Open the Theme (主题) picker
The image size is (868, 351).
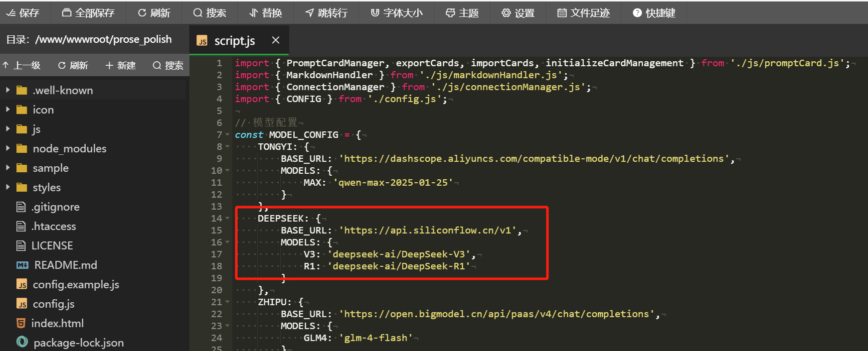[x=462, y=13]
